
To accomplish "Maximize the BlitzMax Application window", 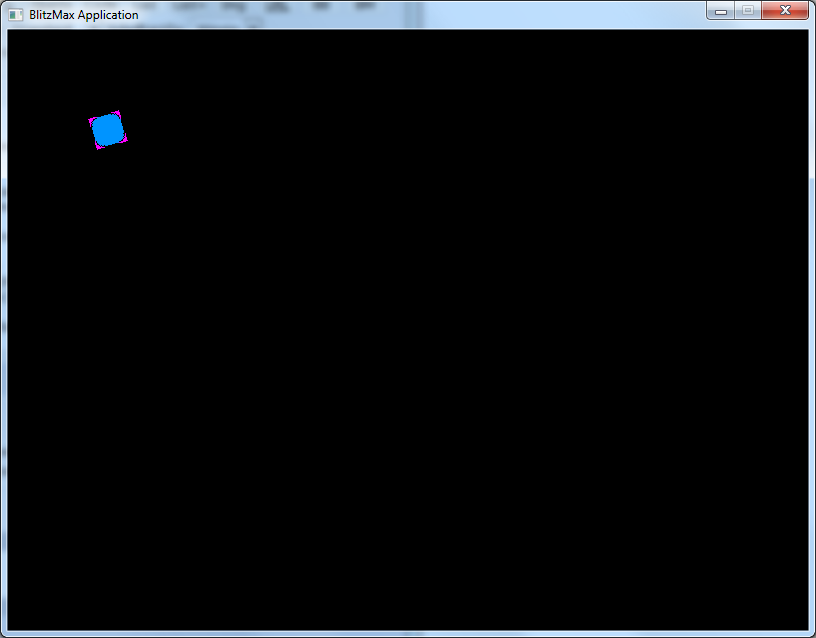I will coord(746,11).
